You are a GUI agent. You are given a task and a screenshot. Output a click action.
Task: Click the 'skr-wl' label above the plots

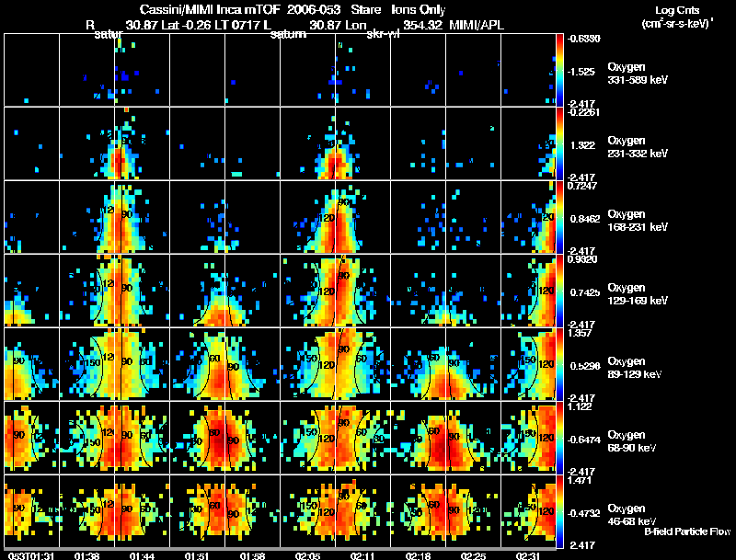[382, 34]
